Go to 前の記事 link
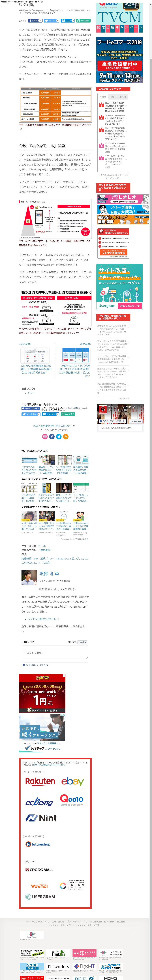Screen dimensions: 152x980 point(25,344)
